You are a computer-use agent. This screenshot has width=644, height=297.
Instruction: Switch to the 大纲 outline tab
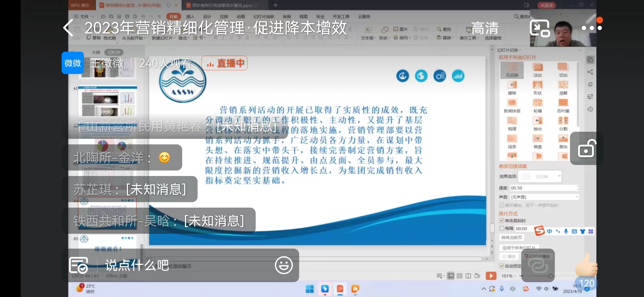pos(96,52)
